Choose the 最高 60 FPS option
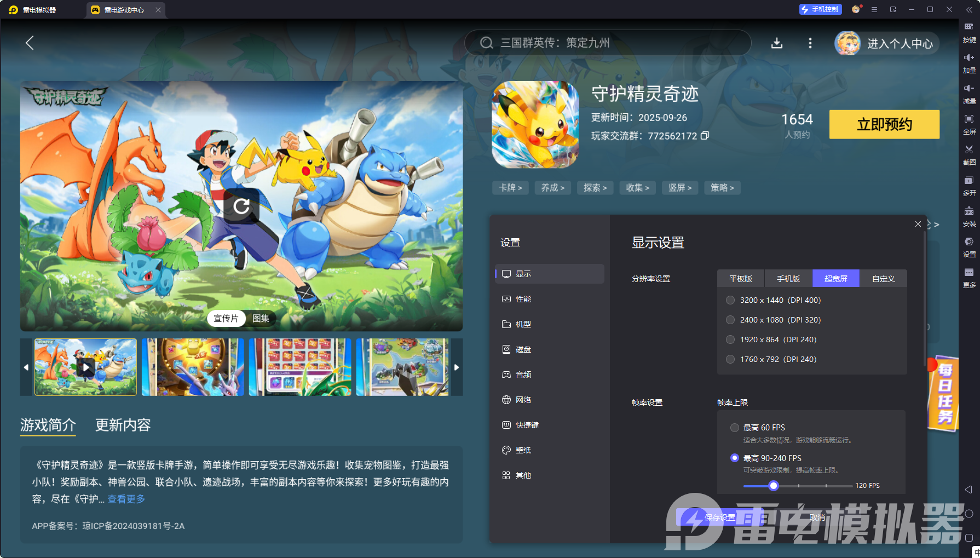 735,428
